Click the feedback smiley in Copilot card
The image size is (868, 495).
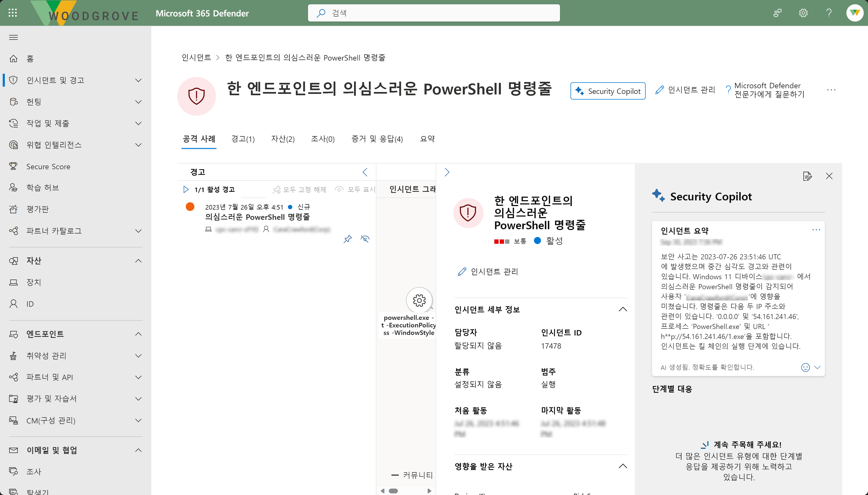tap(805, 367)
